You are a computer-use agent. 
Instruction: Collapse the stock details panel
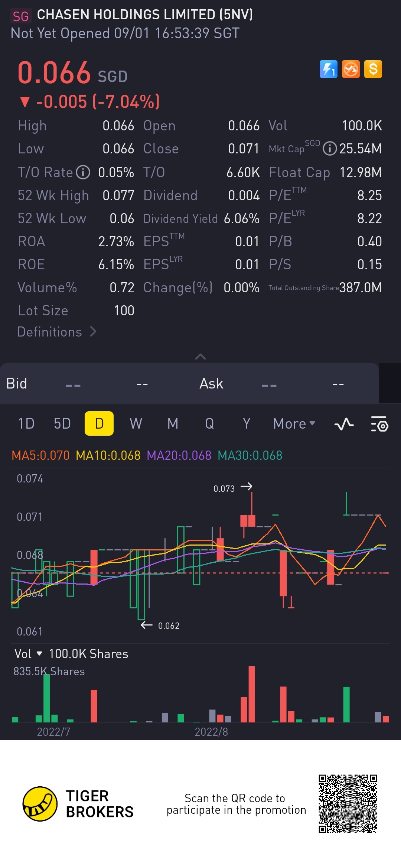(x=200, y=357)
